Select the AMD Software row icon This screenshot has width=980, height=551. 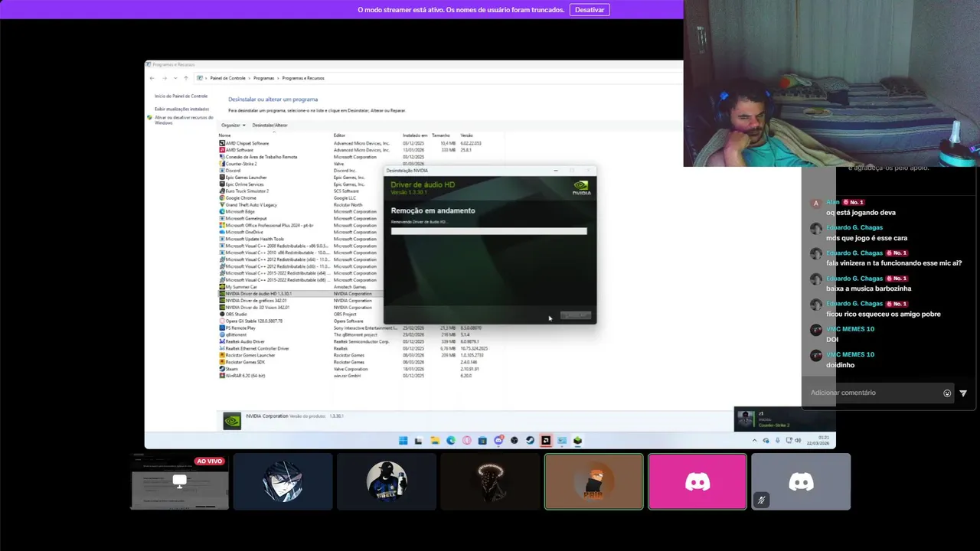point(222,150)
